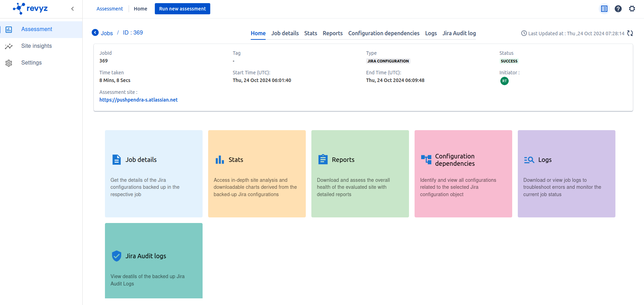Open the top-right settings gear icon
The height and width of the screenshot is (305, 644).
pyautogui.click(x=632, y=9)
